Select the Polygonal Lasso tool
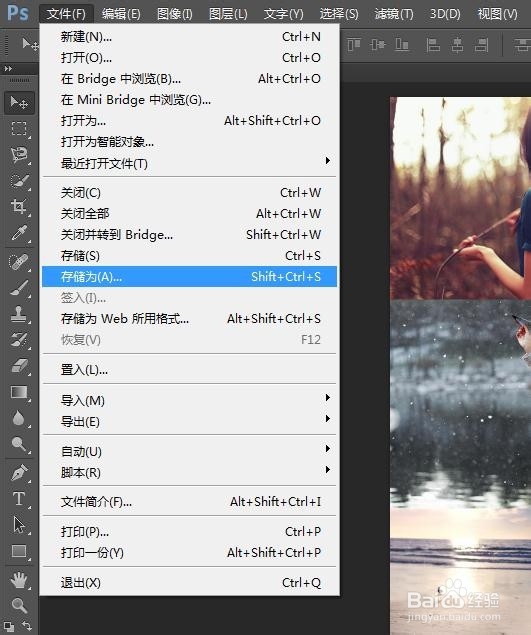Screen dimensions: 531x635 coord(19,155)
